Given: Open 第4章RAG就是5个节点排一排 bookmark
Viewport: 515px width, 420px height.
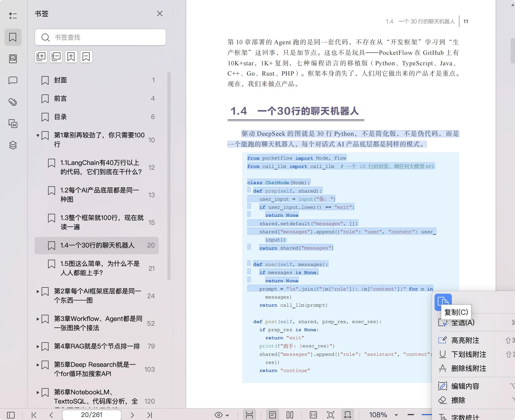Looking at the screenshot, I should pos(97,346).
